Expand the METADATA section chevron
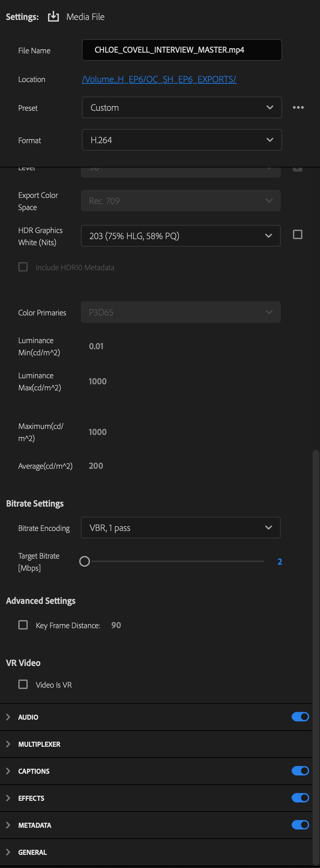 [x=8, y=825]
